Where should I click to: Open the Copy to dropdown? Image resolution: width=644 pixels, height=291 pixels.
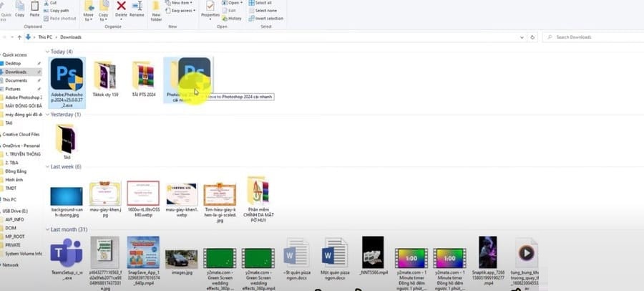point(104,11)
